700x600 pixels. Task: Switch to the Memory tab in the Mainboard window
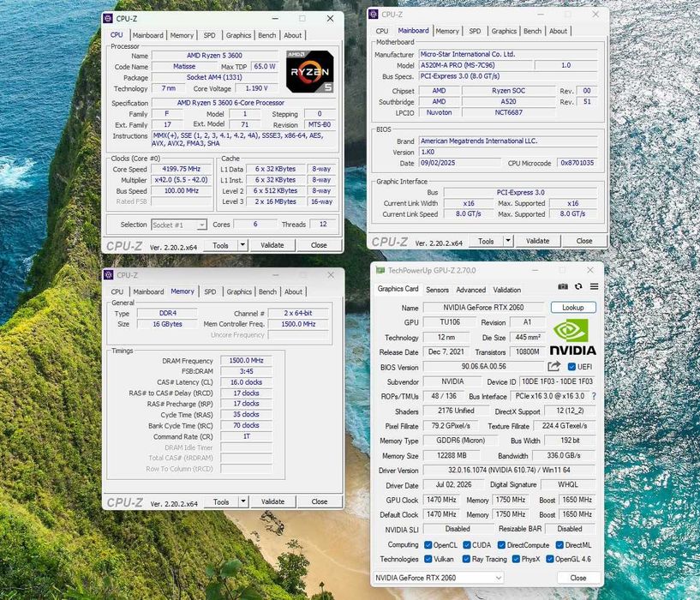447,31
